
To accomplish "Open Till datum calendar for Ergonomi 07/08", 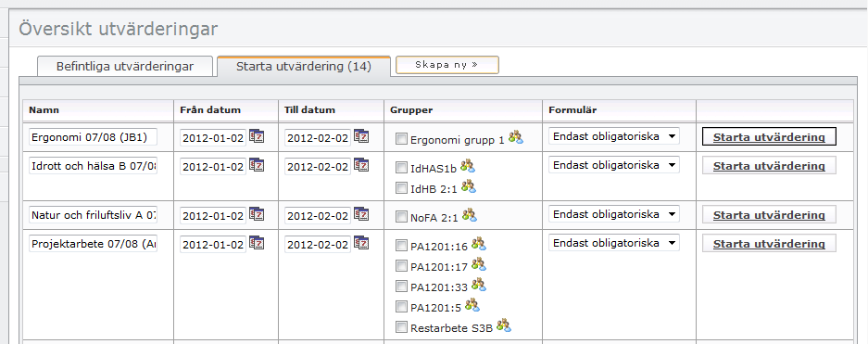I will 361,136.
